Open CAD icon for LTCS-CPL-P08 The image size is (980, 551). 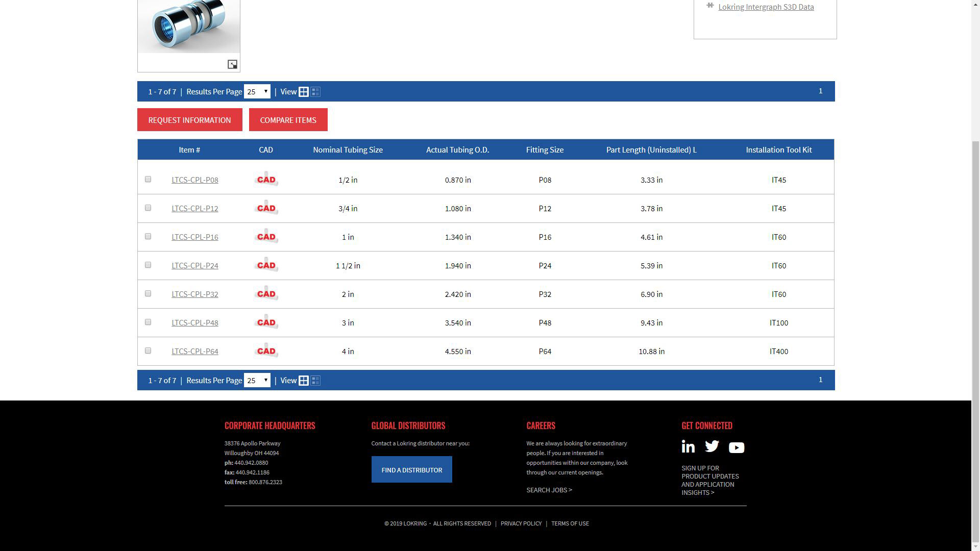[x=266, y=180]
